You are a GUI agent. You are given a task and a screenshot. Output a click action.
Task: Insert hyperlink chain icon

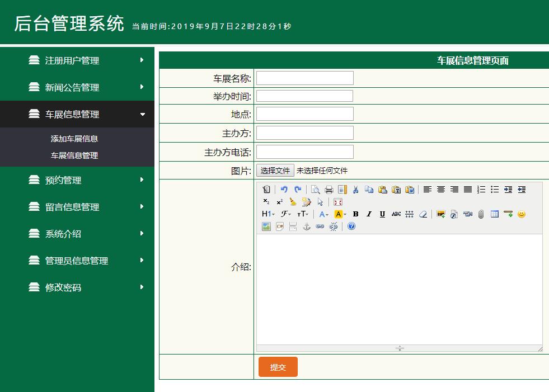coord(320,226)
